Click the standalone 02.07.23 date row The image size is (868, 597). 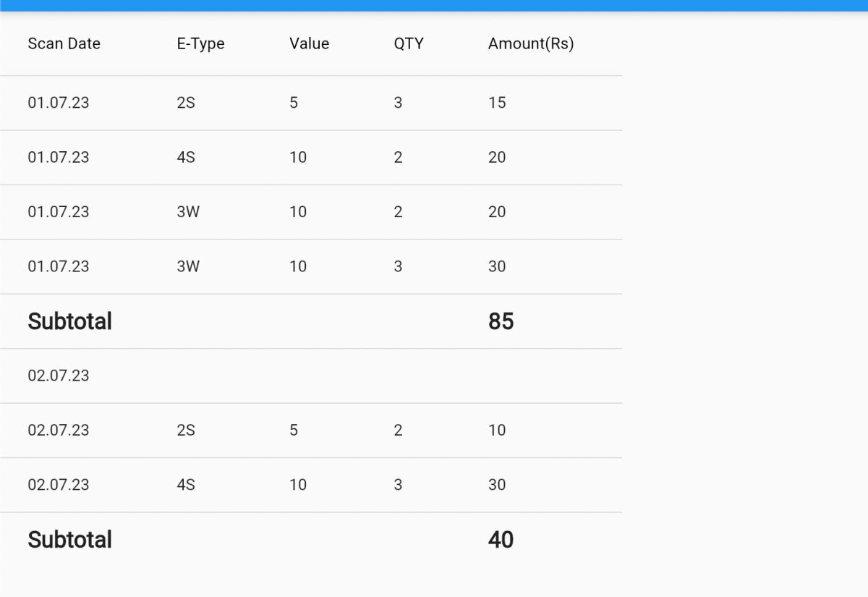click(311, 376)
